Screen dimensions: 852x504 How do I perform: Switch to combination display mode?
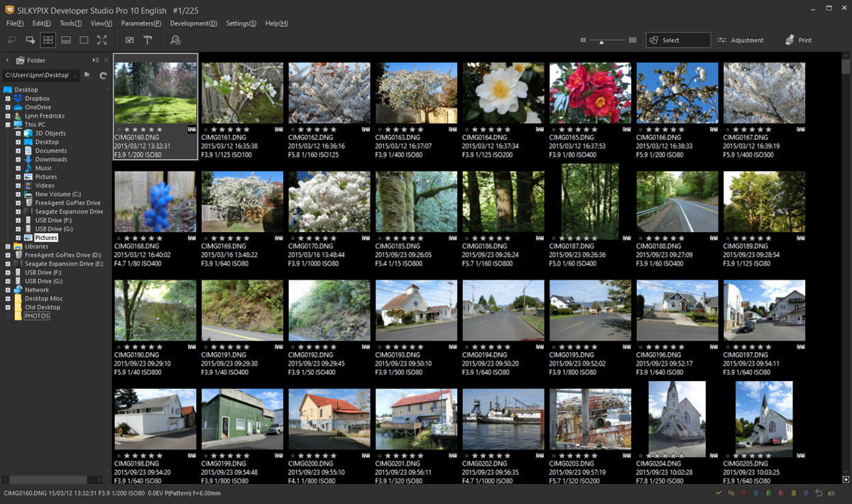coord(66,40)
